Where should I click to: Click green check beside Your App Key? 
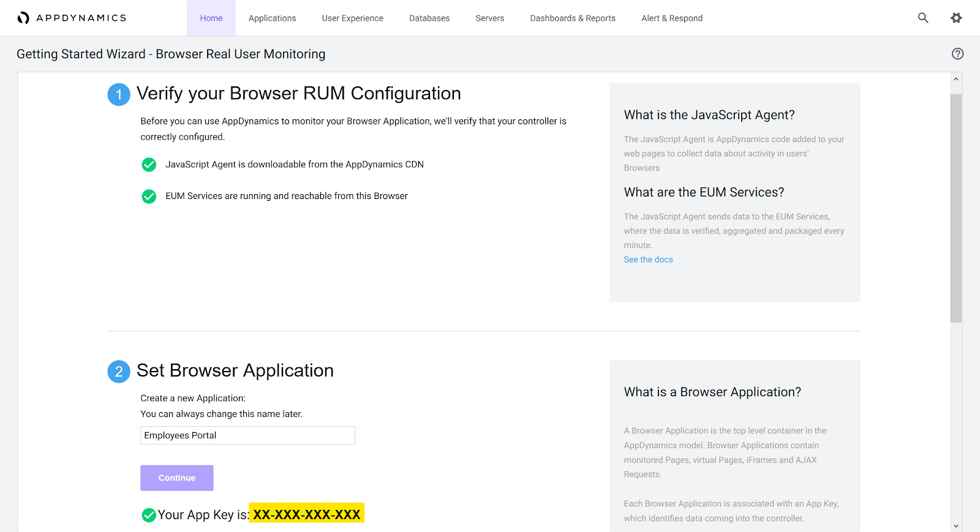[x=149, y=515]
